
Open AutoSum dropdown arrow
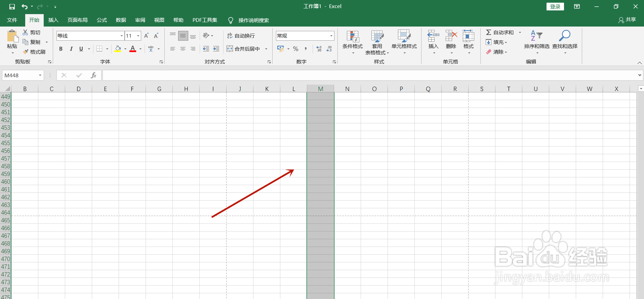[520, 32]
